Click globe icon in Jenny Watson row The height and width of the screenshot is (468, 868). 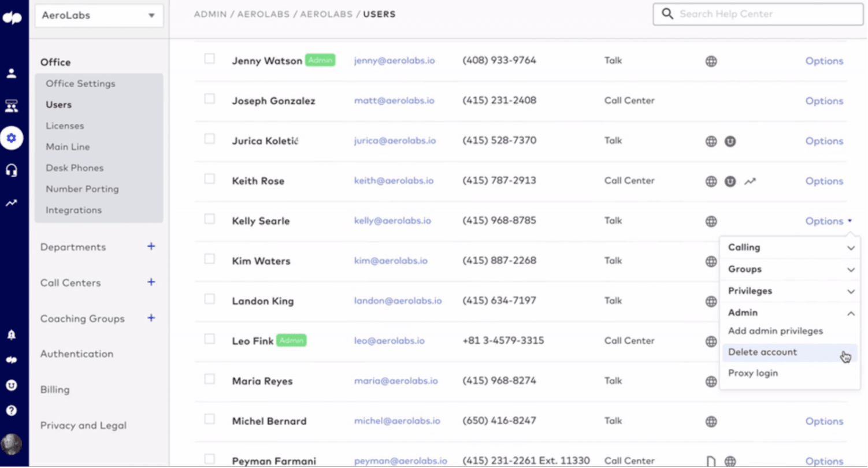pyautogui.click(x=711, y=61)
